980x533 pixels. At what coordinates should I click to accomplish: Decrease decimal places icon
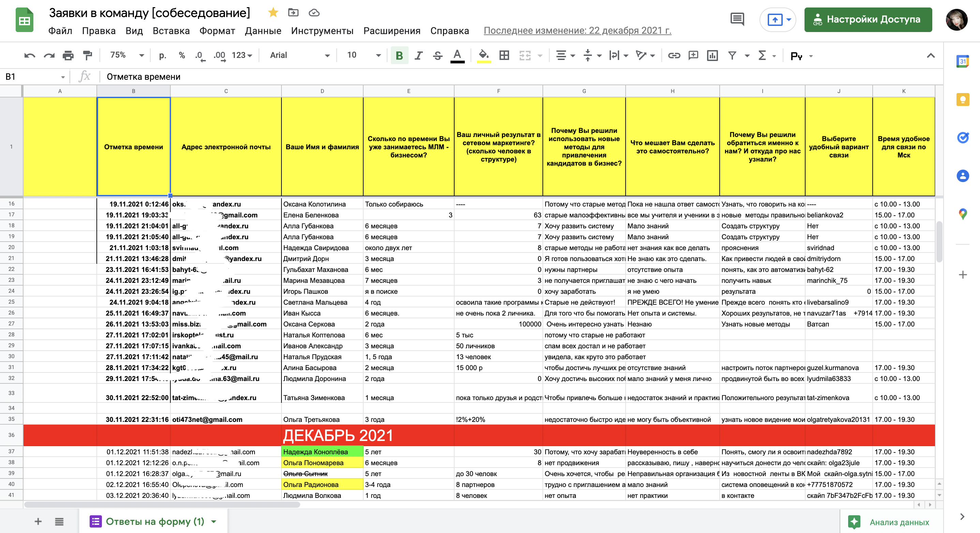pyautogui.click(x=200, y=56)
